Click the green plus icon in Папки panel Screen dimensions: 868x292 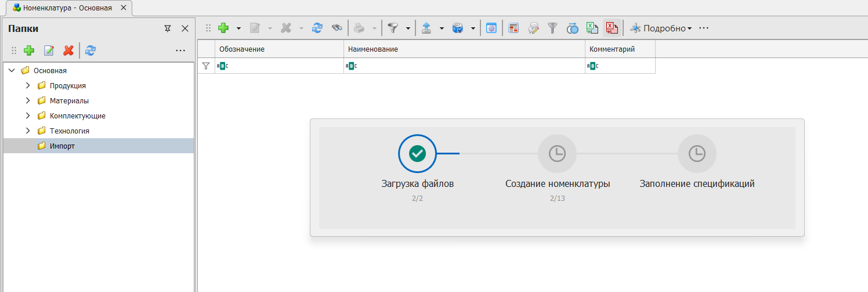29,51
